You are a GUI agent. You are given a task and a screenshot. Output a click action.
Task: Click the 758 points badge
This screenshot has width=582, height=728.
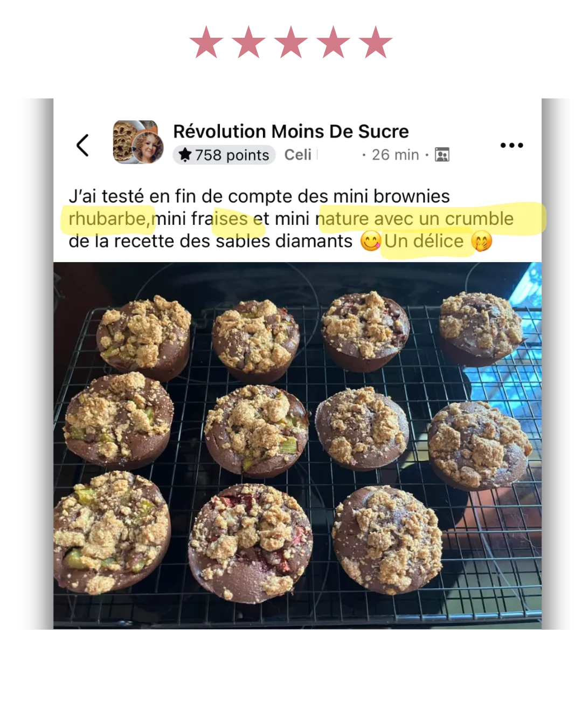(x=224, y=155)
